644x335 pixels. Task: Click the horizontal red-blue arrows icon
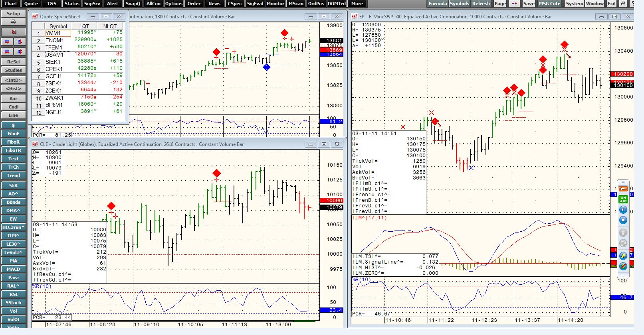click(x=7, y=42)
